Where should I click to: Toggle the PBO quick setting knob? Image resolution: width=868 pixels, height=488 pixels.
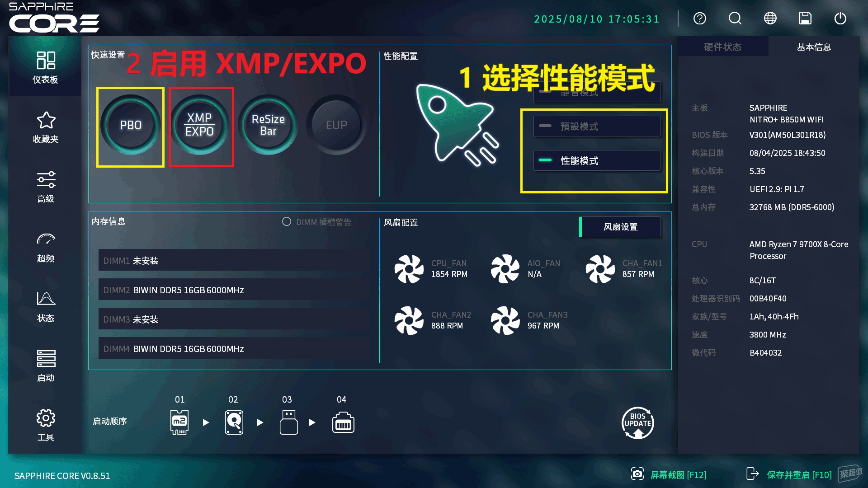(131, 125)
